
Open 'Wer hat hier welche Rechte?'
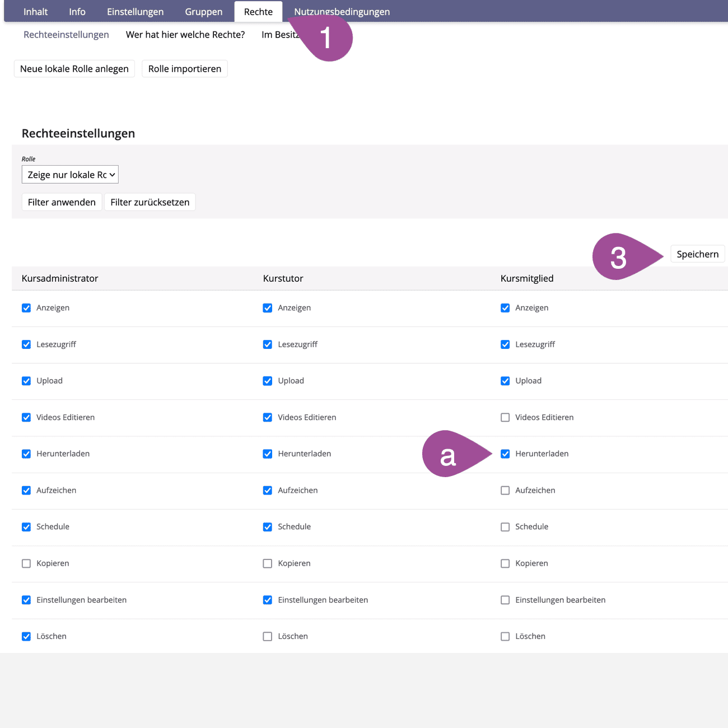(185, 35)
